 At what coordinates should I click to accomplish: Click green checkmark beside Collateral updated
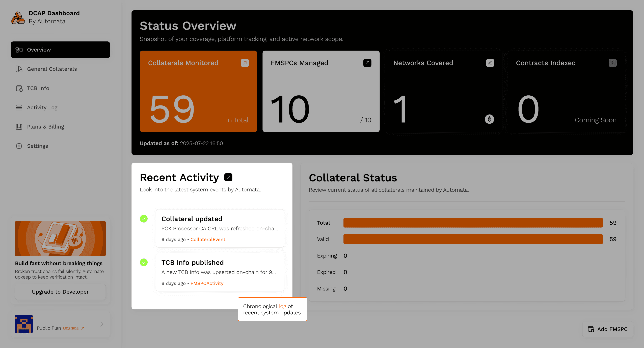click(x=144, y=219)
